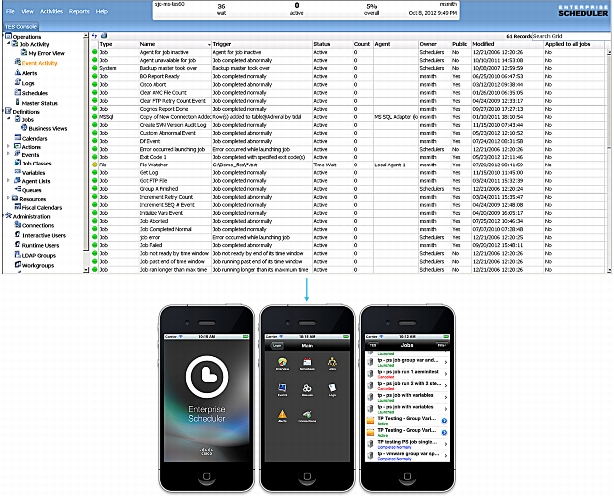Image resolution: width=614 pixels, height=499 pixels.
Task: Click the tree panel scroll down arrow
Action: pos(86,270)
